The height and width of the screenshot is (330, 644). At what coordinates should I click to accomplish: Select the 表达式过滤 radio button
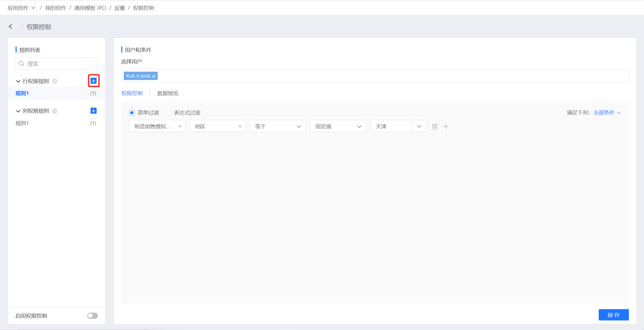tap(168, 113)
